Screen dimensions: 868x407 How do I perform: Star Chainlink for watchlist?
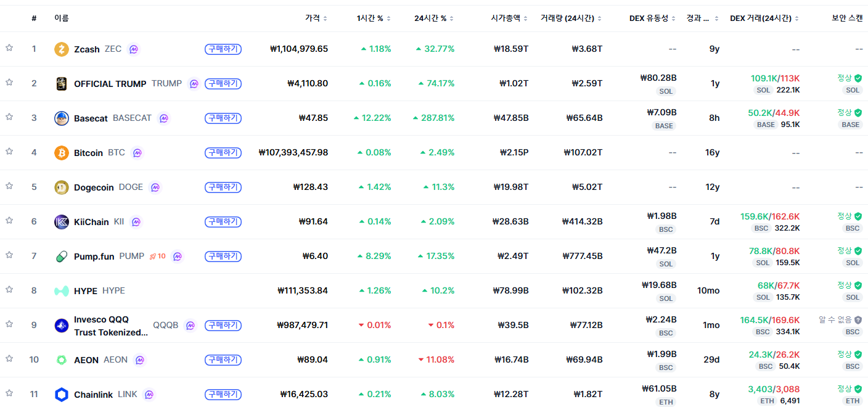tap(9, 393)
